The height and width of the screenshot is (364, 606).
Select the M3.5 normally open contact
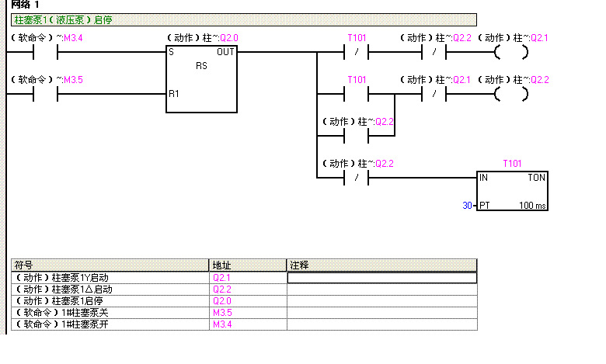(45, 95)
